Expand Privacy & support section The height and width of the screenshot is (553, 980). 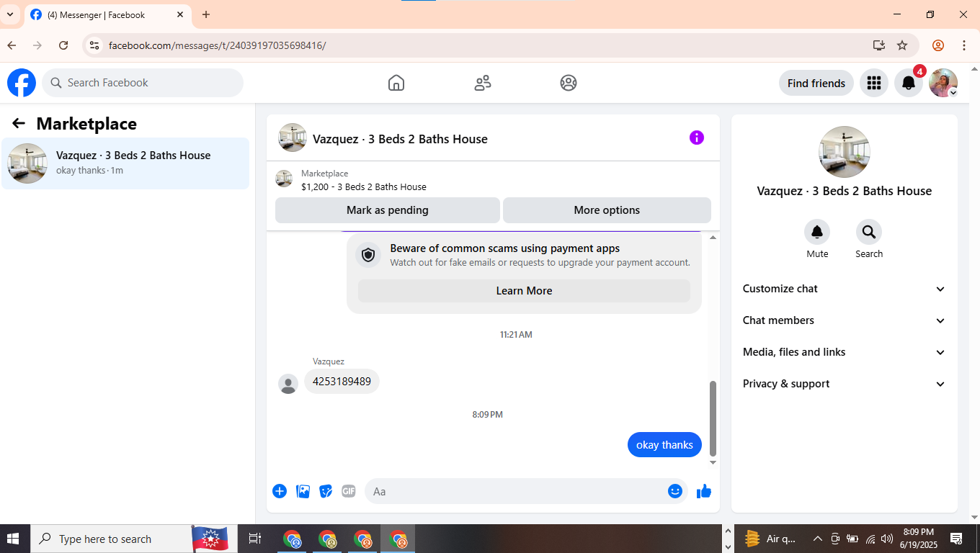click(845, 384)
